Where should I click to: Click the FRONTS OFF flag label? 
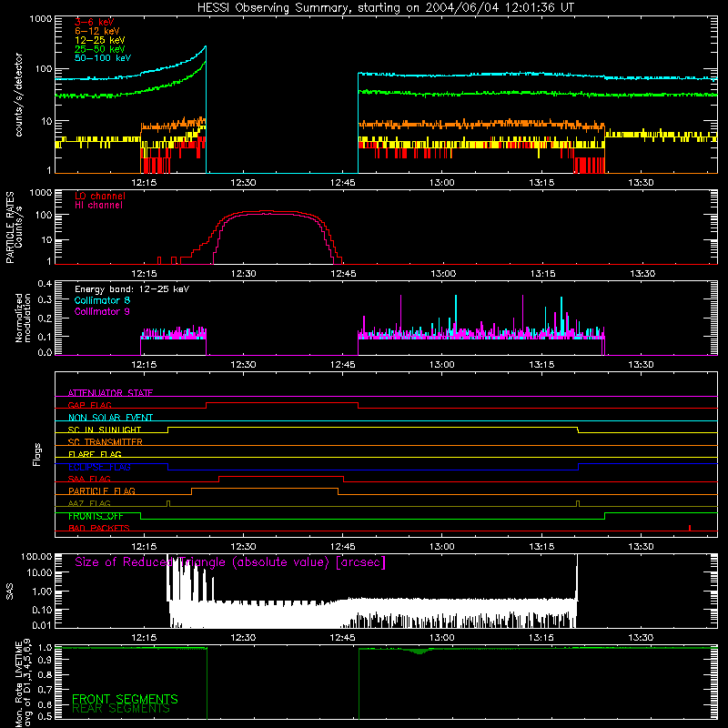[96, 516]
